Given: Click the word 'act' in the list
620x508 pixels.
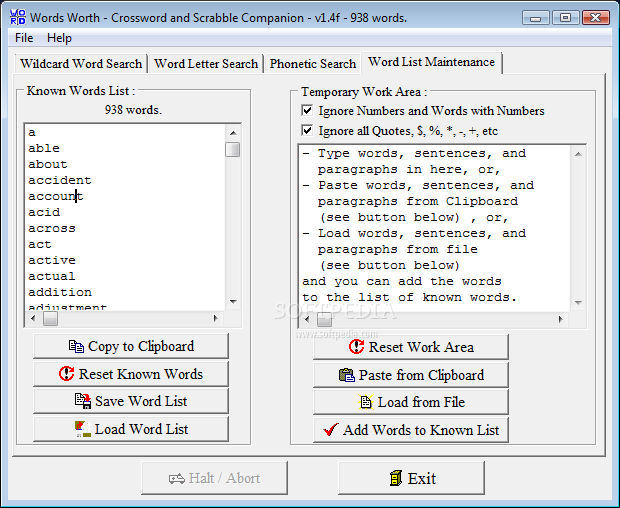Looking at the screenshot, I should [x=40, y=244].
